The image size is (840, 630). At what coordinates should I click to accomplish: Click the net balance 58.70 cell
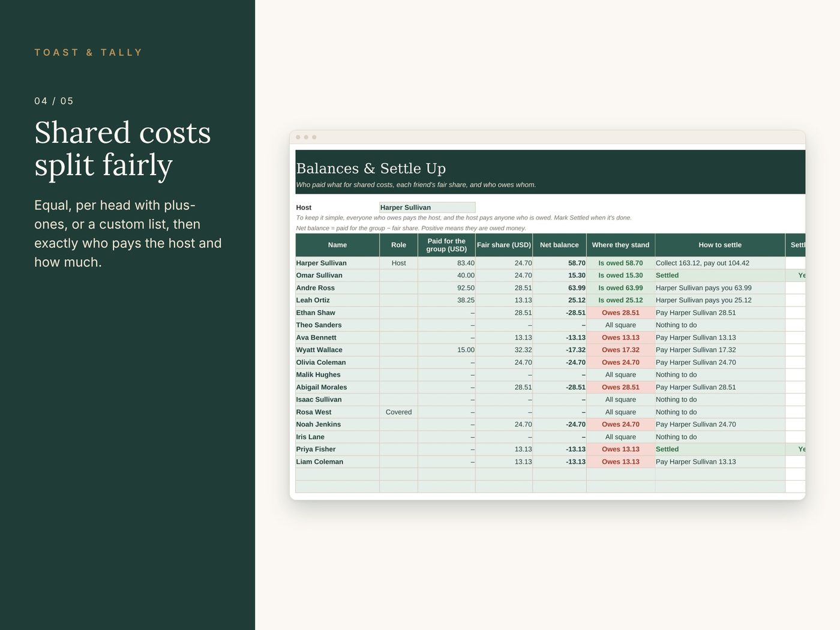pos(559,263)
